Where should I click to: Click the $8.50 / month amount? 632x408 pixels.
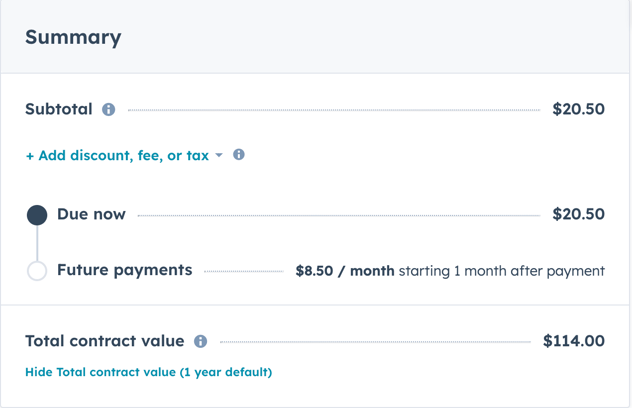pyautogui.click(x=345, y=271)
